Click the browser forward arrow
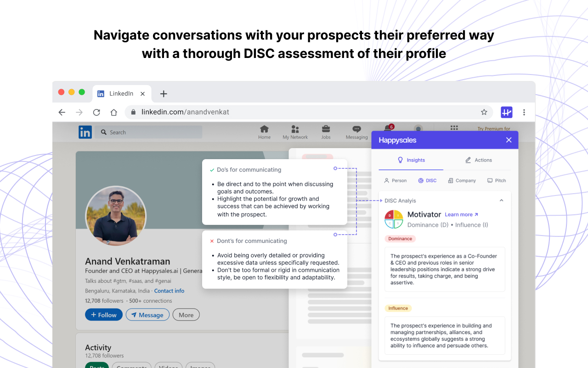The width and height of the screenshot is (588, 368). 79,112
